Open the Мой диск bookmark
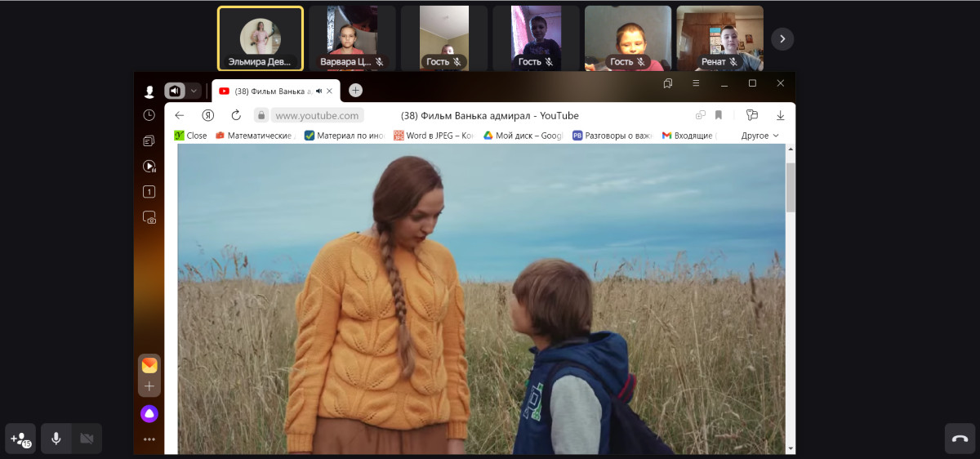This screenshot has height=459, width=980. (x=523, y=136)
